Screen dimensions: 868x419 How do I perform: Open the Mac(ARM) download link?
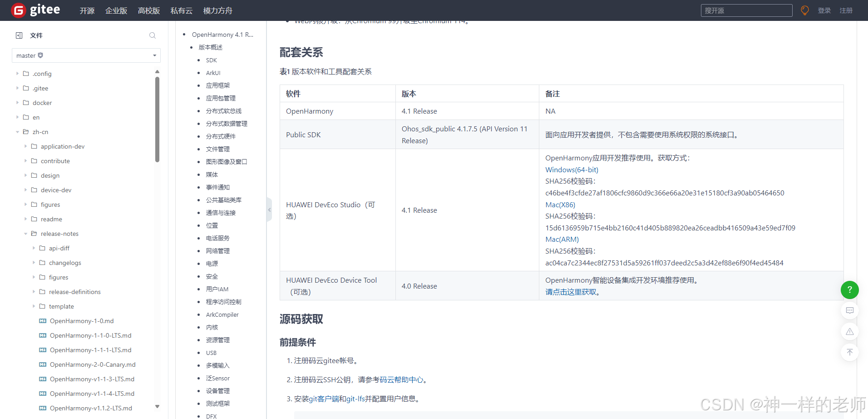click(x=562, y=239)
